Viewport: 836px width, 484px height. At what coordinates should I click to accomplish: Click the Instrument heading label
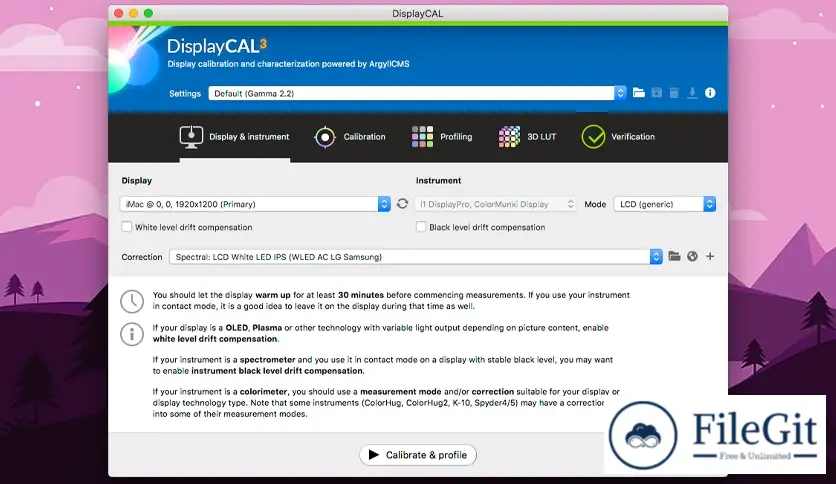click(438, 181)
